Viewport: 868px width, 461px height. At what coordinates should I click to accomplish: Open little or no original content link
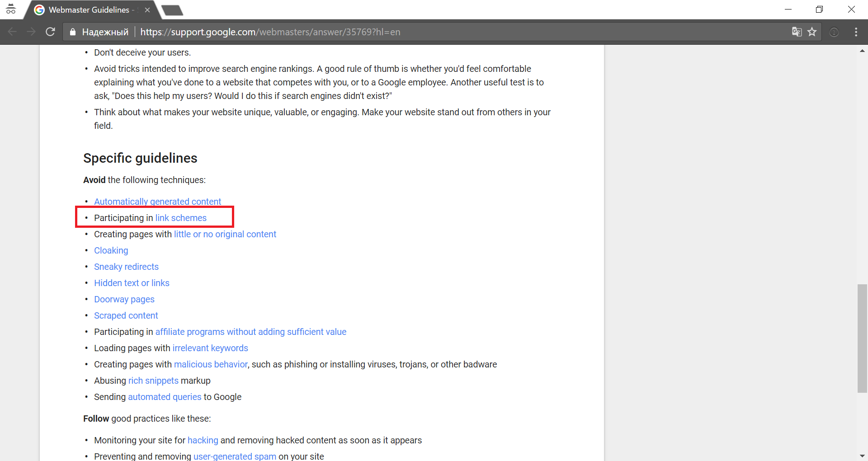tap(225, 234)
